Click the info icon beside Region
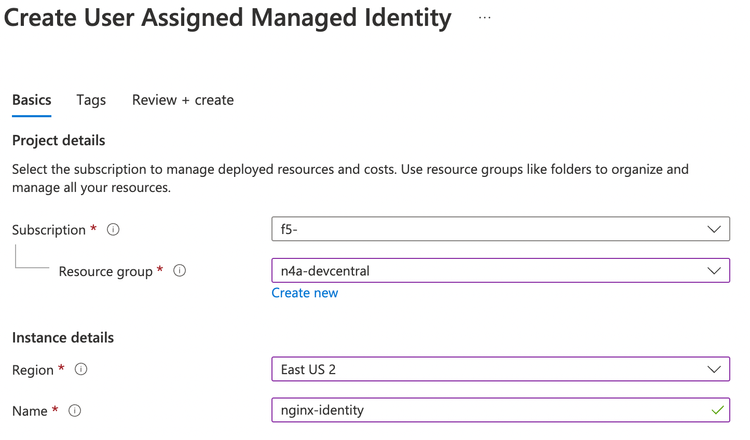 click(x=81, y=370)
